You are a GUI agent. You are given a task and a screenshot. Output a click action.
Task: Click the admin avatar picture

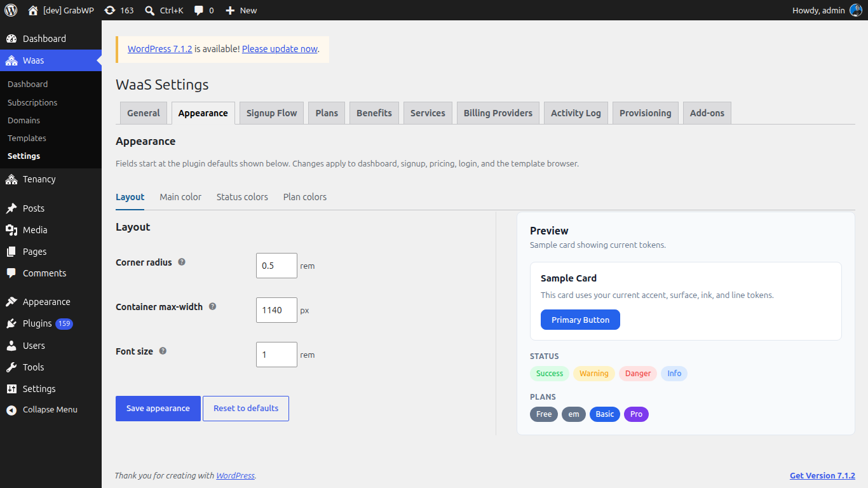pos(856,10)
